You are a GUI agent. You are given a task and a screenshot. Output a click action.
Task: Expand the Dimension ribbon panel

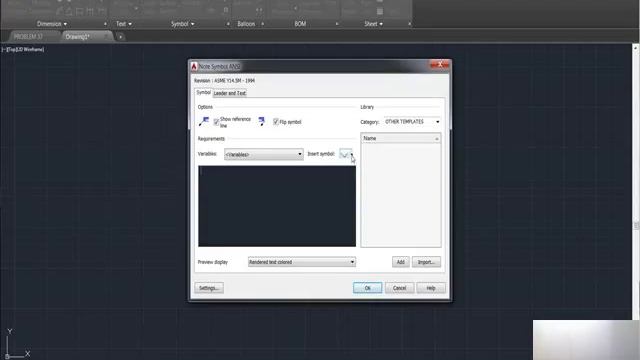(52, 24)
